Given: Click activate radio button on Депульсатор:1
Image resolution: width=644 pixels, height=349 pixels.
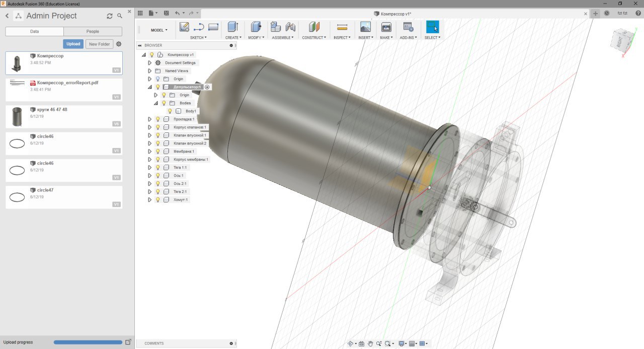Looking at the screenshot, I should tap(207, 87).
